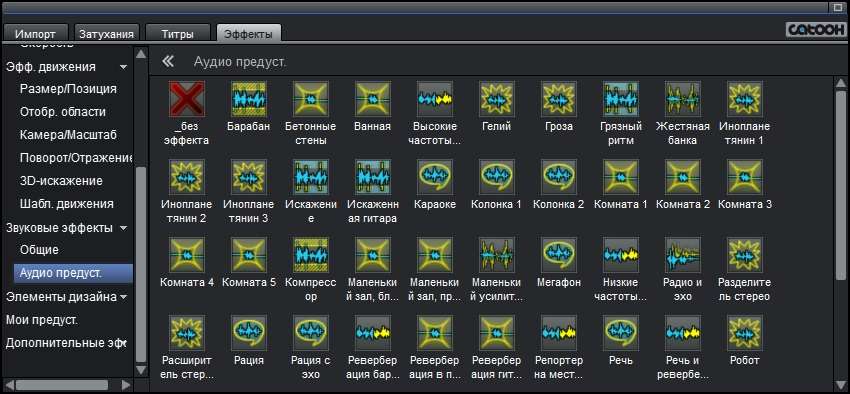Image resolution: width=850 pixels, height=394 pixels.
Task: Open Размер/Позиция in the effects tree
Action: pyautogui.click(x=68, y=89)
